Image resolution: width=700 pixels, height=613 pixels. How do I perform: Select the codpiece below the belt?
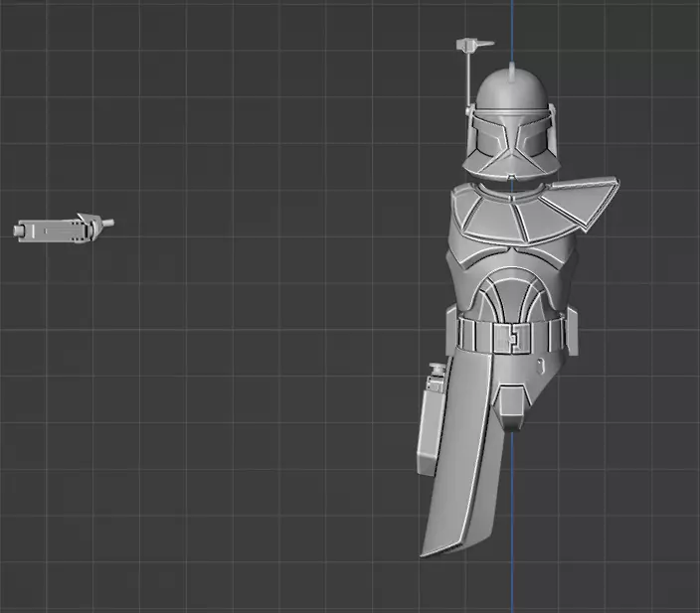[x=512, y=406]
